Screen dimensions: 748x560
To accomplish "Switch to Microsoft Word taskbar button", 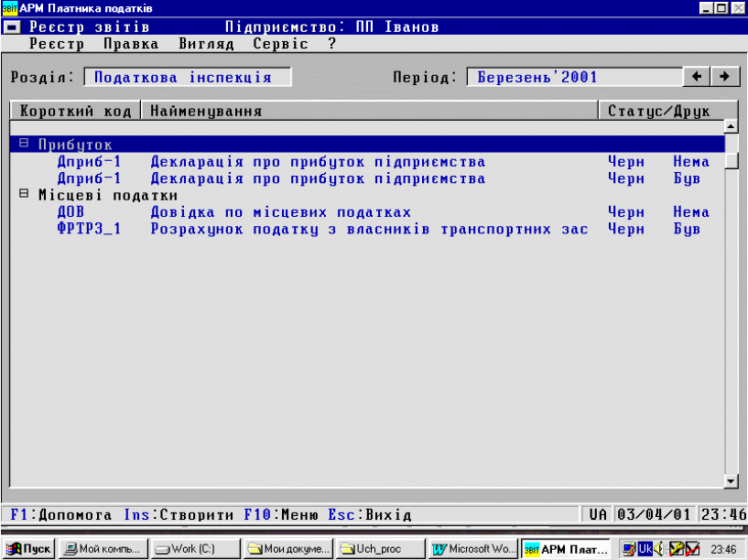I will coord(473,549).
